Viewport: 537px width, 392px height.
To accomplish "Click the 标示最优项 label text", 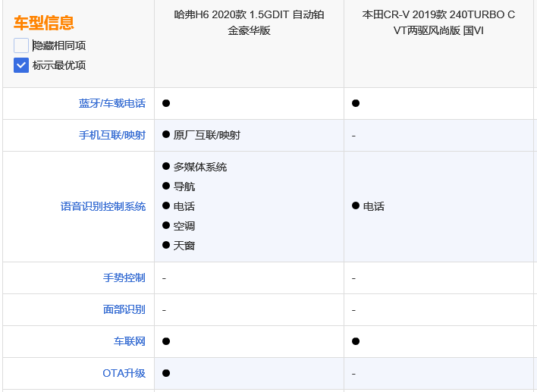I will 59,65.
